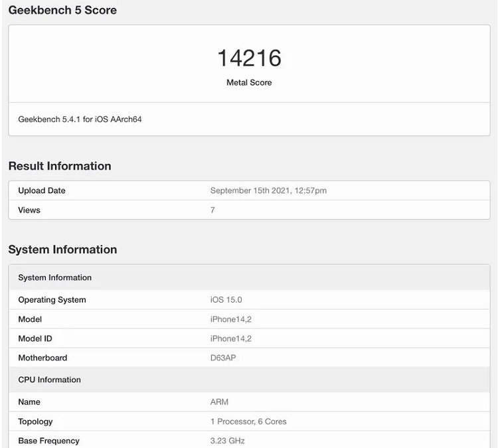Screen dimensions: 498x448
Task: Select the ARM CPU name value
Action: tap(219, 402)
